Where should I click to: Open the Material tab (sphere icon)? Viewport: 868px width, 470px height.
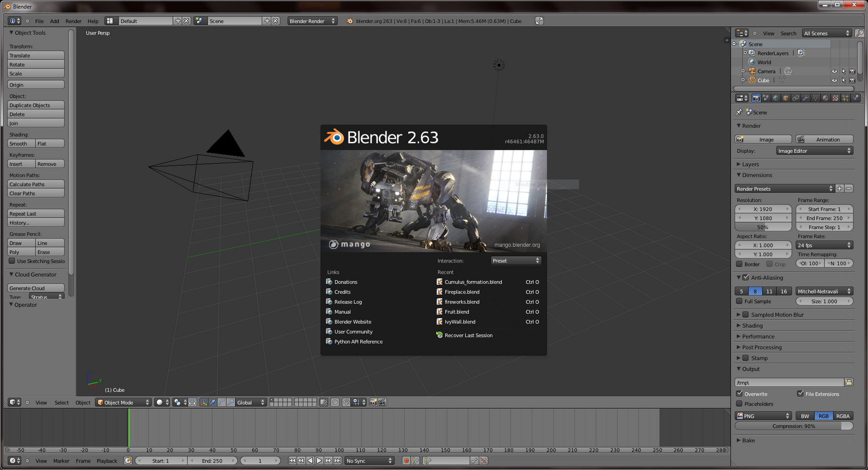[x=825, y=98]
